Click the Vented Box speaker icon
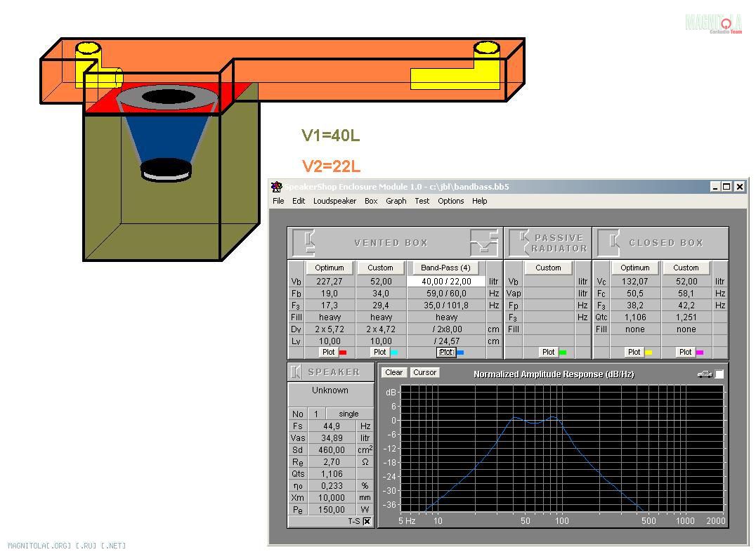This screenshot has width=756, height=552. [304, 242]
